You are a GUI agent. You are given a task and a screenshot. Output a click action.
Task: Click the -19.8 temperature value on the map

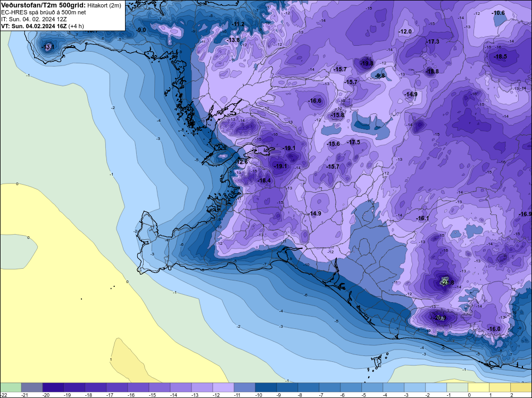coord(367,63)
